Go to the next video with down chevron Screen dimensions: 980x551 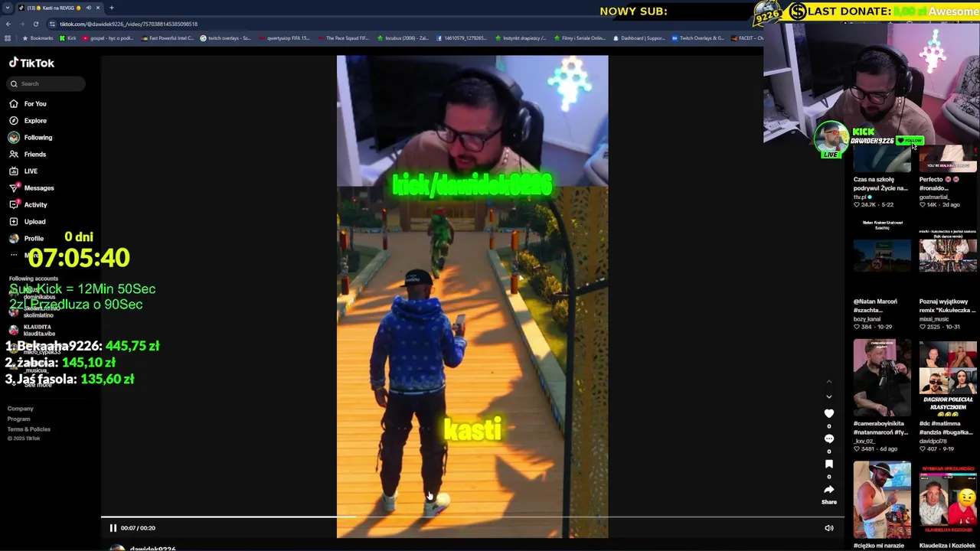(x=828, y=396)
